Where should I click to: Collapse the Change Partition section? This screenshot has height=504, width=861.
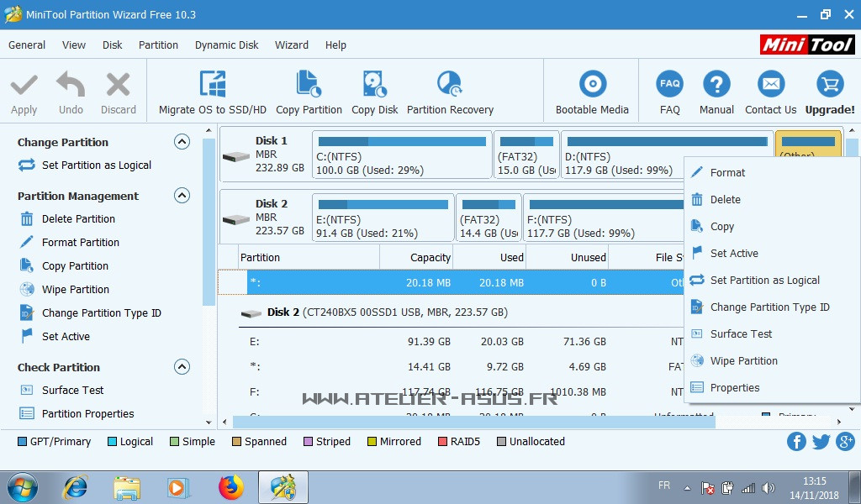[x=182, y=142]
